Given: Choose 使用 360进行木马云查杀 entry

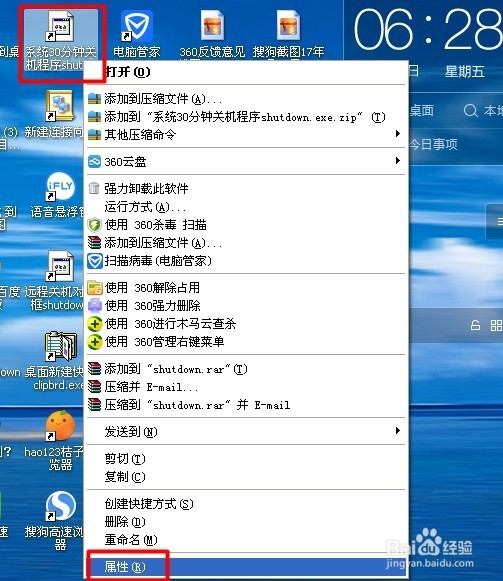Looking at the screenshot, I should [x=246, y=324].
